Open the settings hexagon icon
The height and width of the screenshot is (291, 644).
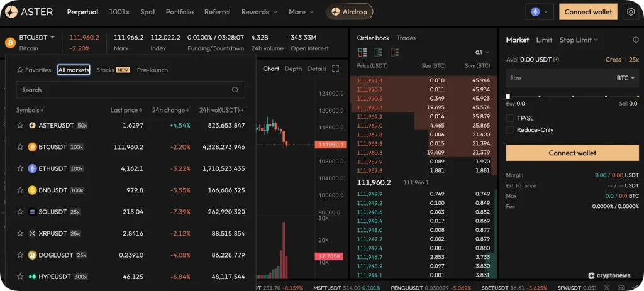coord(631,12)
